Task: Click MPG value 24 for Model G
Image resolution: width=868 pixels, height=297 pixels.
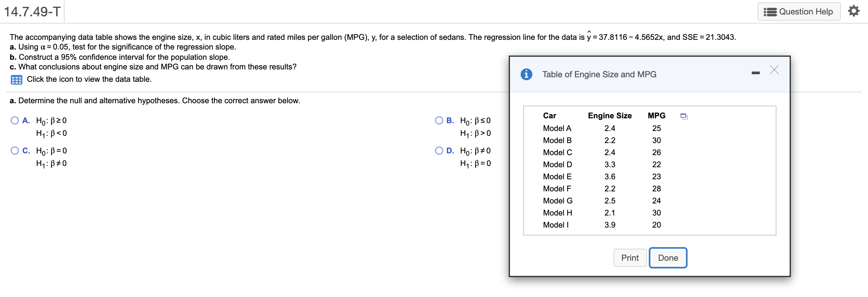Action: click(656, 201)
